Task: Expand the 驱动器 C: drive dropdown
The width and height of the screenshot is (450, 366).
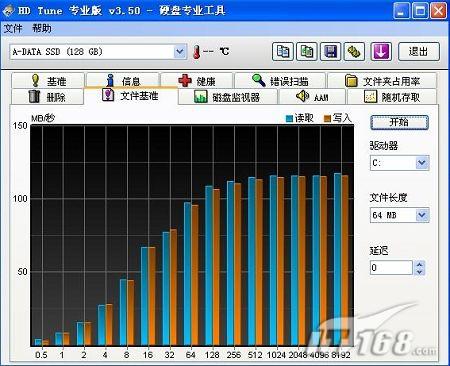Action: coord(422,163)
